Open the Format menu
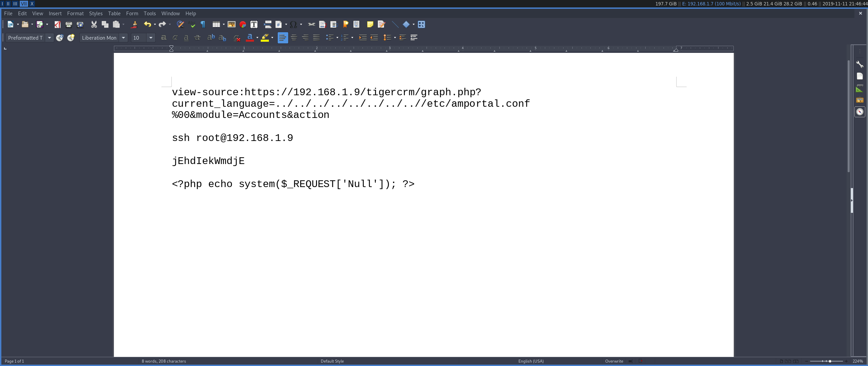The image size is (868, 366). pos(75,14)
